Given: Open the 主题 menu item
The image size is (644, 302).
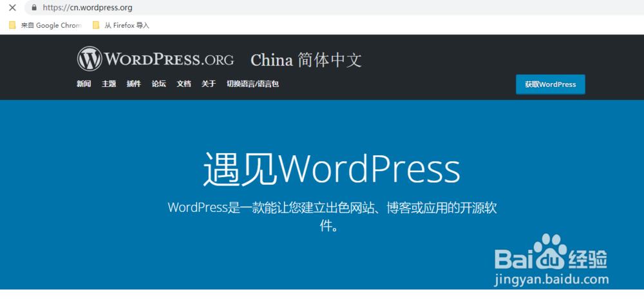Looking at the screenshot, I should pyautogui.click(x=109, y=84).
